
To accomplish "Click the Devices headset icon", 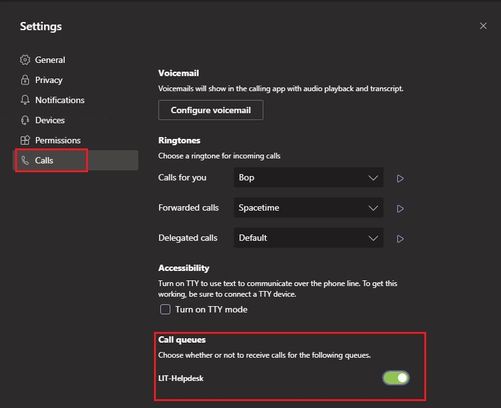I will pyautogui.click(x=25, y=120).
